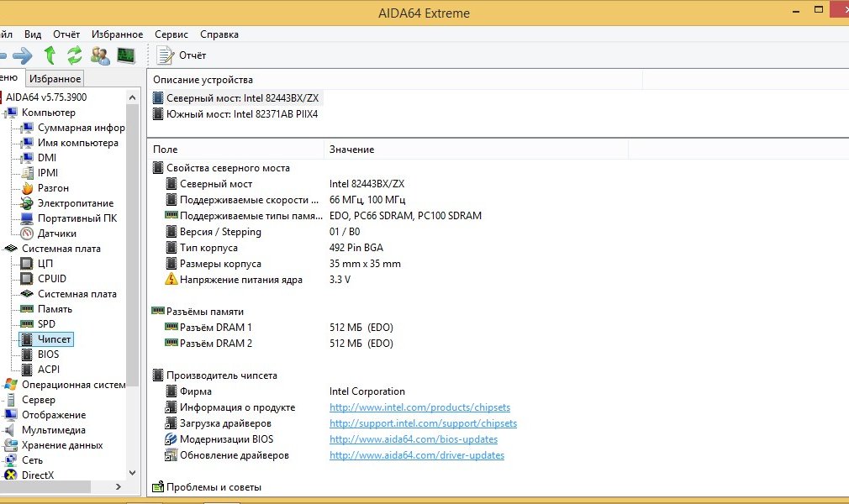This screenshot has height=504, width=849.
Task: Click the Южный мост device chip icon
Action: coord(157,114)
